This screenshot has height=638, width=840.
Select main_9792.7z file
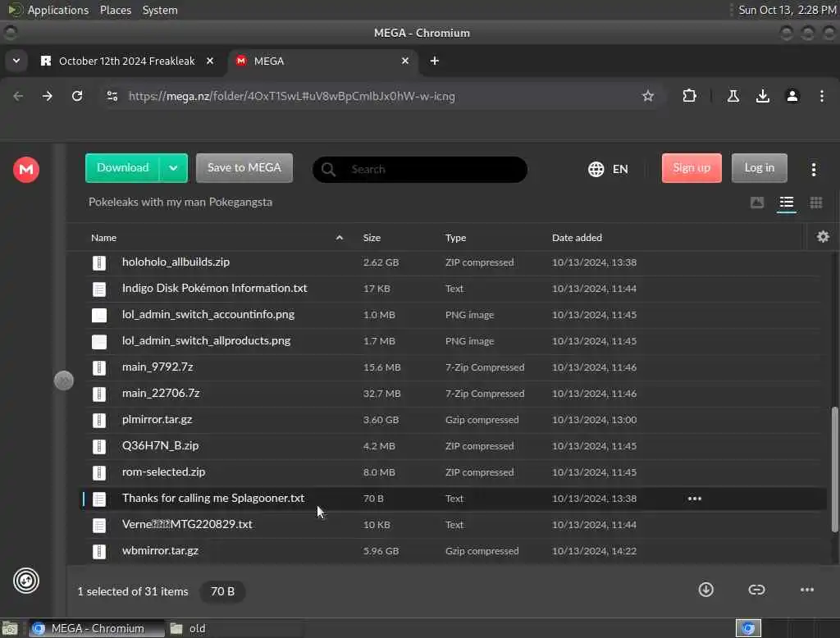coord(453,367)
